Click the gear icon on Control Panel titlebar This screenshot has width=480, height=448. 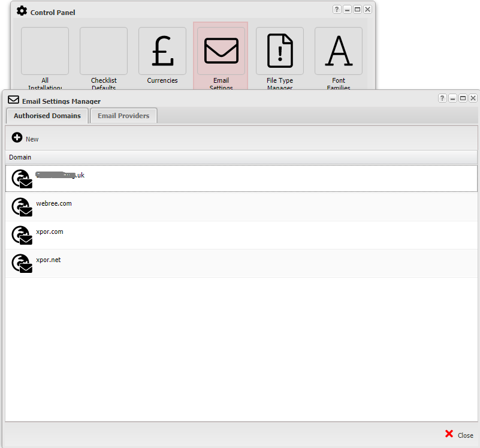(22, 10)
